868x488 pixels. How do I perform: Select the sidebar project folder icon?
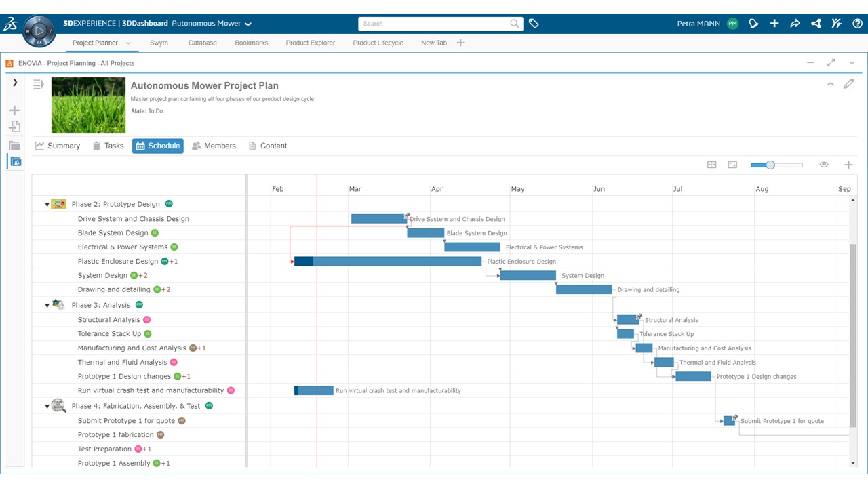tap(15, 161)
